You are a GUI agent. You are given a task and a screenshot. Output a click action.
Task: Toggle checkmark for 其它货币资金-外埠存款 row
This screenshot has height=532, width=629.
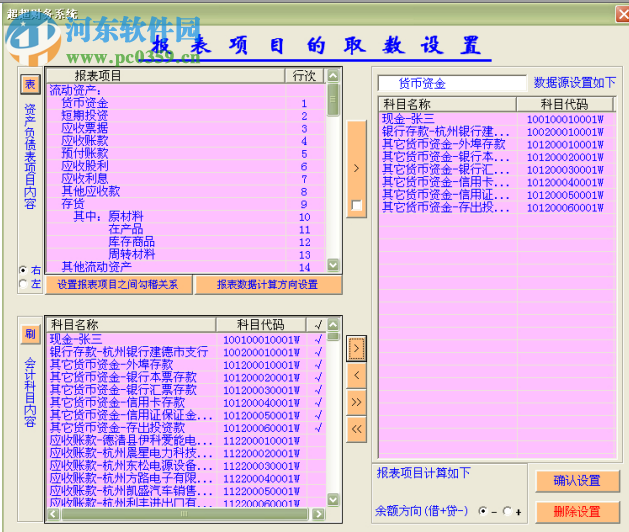tap(318, 365)
